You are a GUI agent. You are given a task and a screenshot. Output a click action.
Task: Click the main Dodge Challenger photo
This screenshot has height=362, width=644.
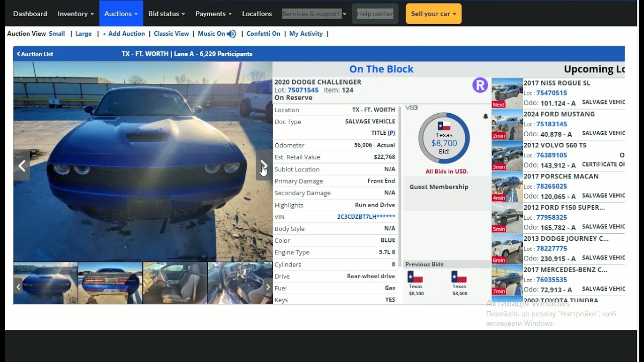(x=143, y=161)
